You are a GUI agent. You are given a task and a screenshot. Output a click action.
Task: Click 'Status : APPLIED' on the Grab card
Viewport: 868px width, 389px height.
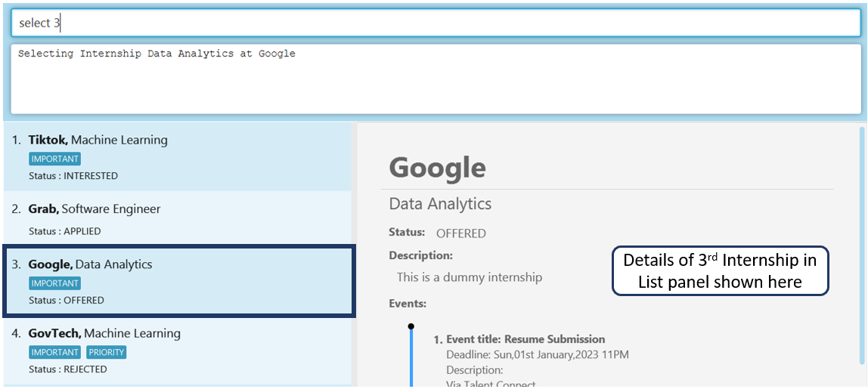pyautogui.click(x=65, y=231)
